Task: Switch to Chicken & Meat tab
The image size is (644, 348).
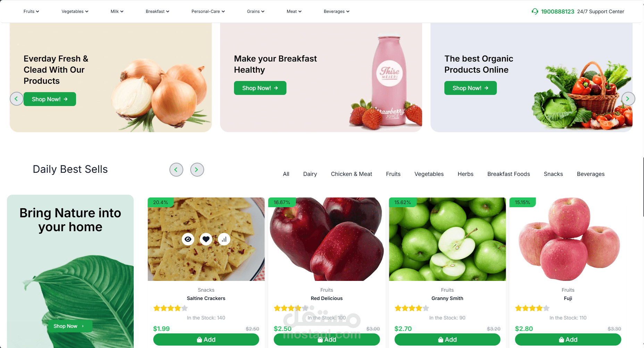Action: pyautogui.click(x=351, y=174)
